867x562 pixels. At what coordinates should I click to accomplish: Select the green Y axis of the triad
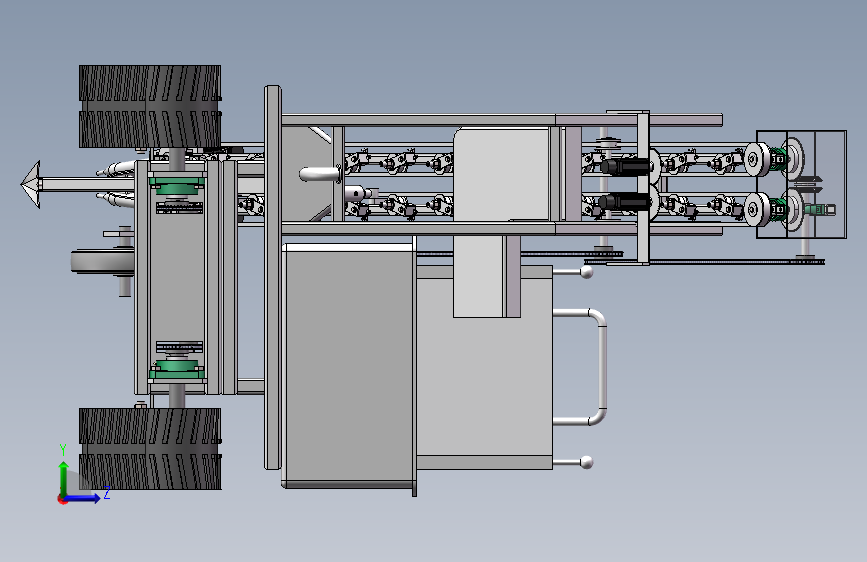click(x=64, y=478)
